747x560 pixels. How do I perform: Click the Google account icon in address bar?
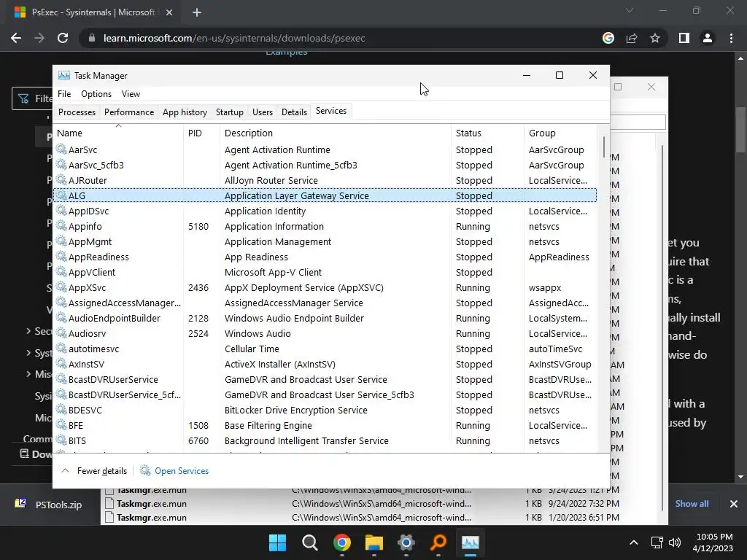coord(608,38)
